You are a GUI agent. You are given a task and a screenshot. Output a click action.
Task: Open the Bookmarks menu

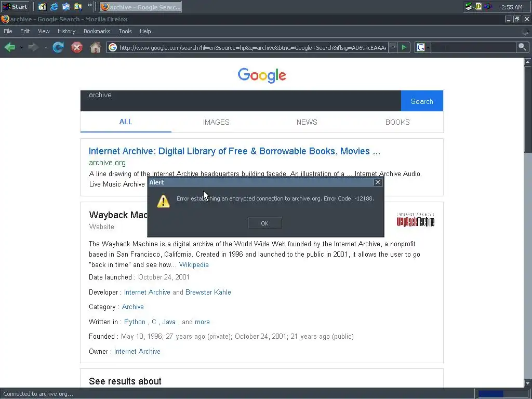coord(97,31)
